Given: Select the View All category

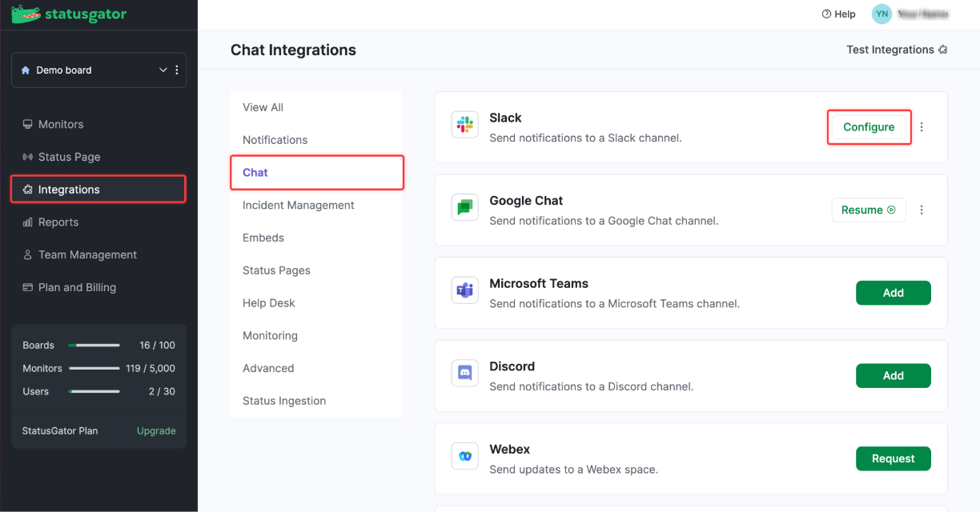Looking at the screenshot, I should 263,107.
